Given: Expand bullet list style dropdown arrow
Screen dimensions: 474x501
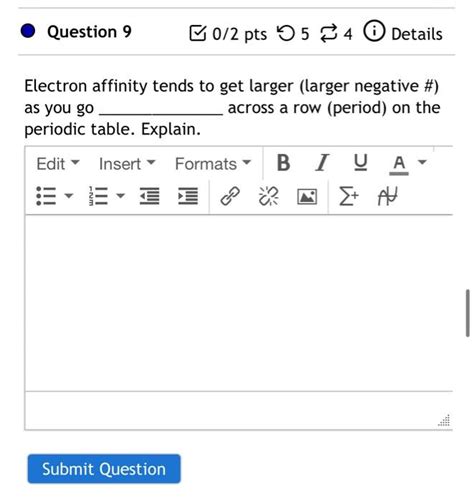Looking at the screenshot, I should 68,196.
